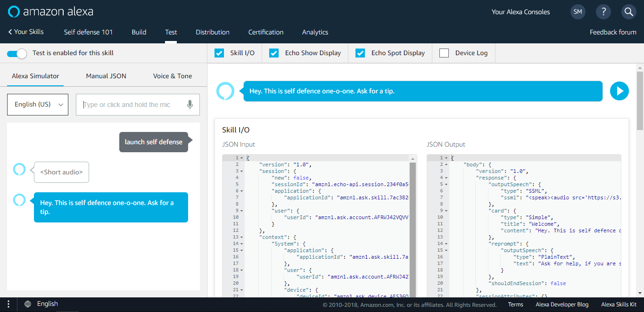This screenshot has height=312, width=644.
Task: Select the Short audio response bubble
Action: [61, 172]
